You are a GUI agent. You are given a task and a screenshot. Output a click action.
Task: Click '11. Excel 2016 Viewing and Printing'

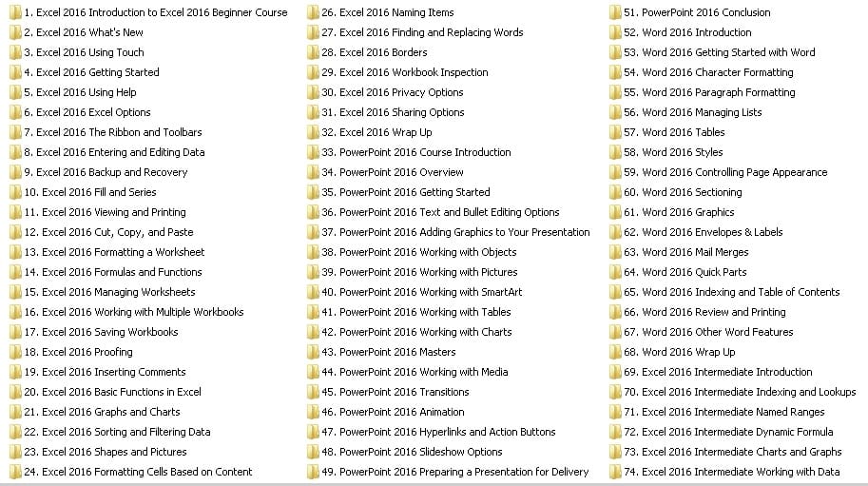(x=105, y=212)
